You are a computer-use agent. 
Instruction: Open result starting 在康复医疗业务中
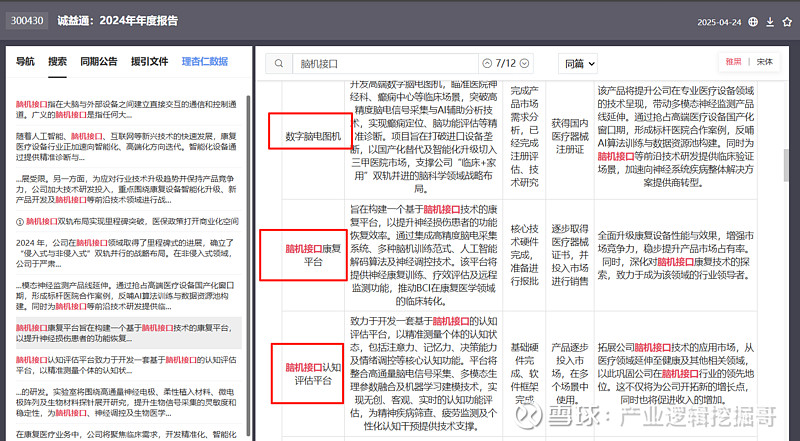pyautogui.click(x=127, y=434)
